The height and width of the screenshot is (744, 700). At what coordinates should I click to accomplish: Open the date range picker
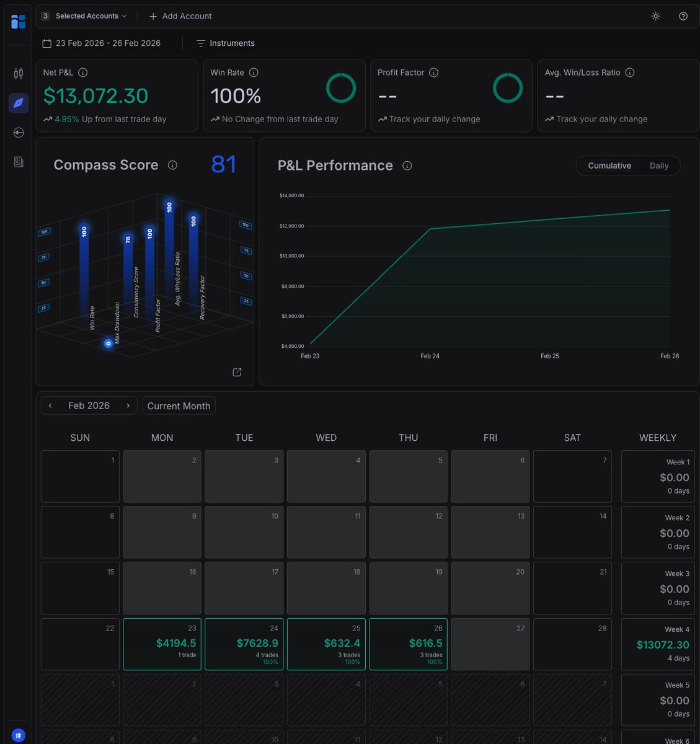tap(102, 43)
